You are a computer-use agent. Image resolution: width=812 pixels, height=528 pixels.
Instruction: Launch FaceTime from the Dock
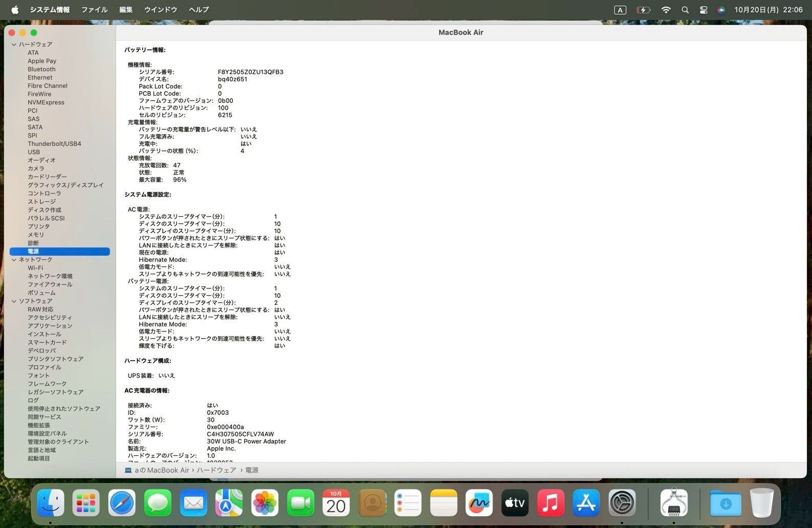tap(300, 503)
